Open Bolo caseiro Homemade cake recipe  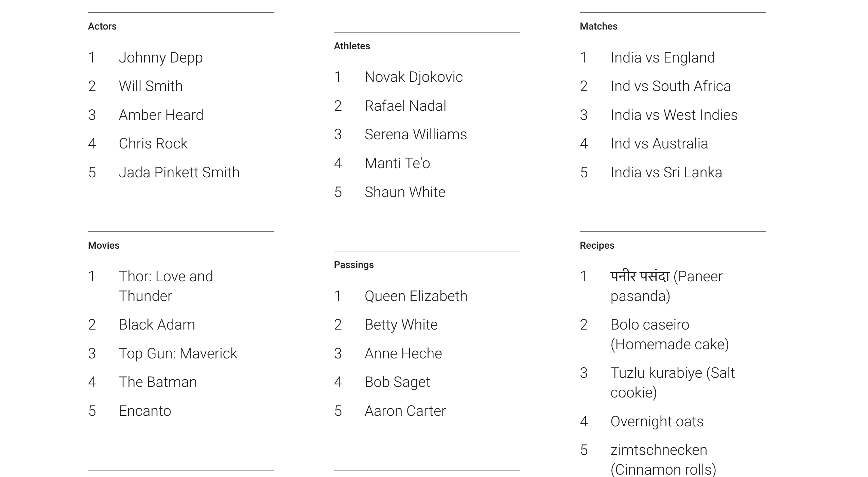[x=669, y=335]
